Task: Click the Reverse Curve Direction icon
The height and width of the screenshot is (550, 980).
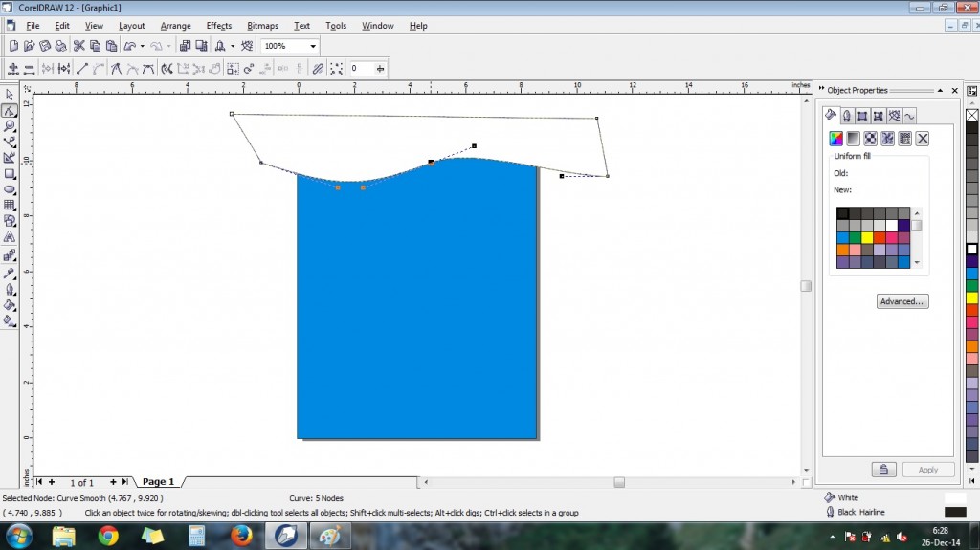Action: coord(167,69)
